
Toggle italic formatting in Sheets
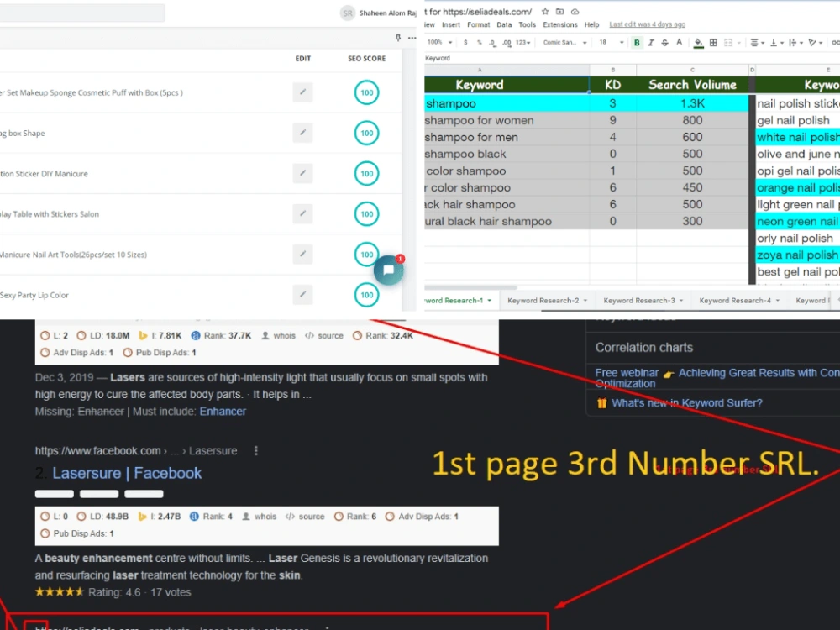651,42
